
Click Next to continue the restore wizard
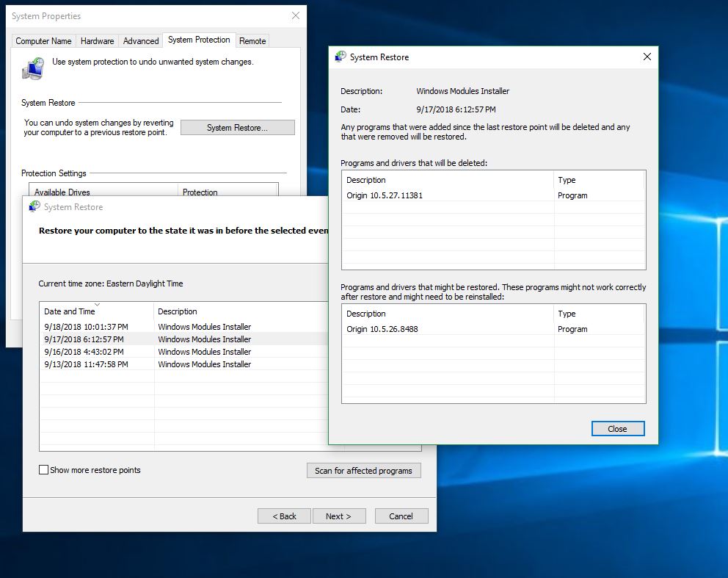point(338,516)
